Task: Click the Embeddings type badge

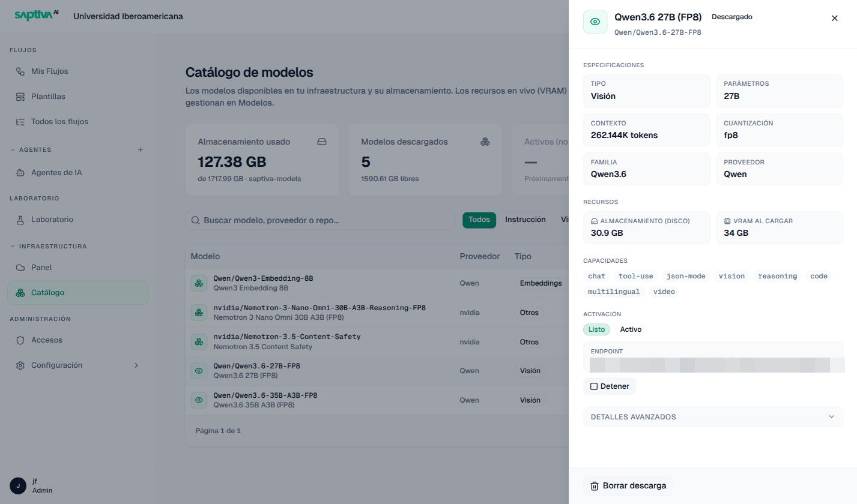Action: pos(541,283)
